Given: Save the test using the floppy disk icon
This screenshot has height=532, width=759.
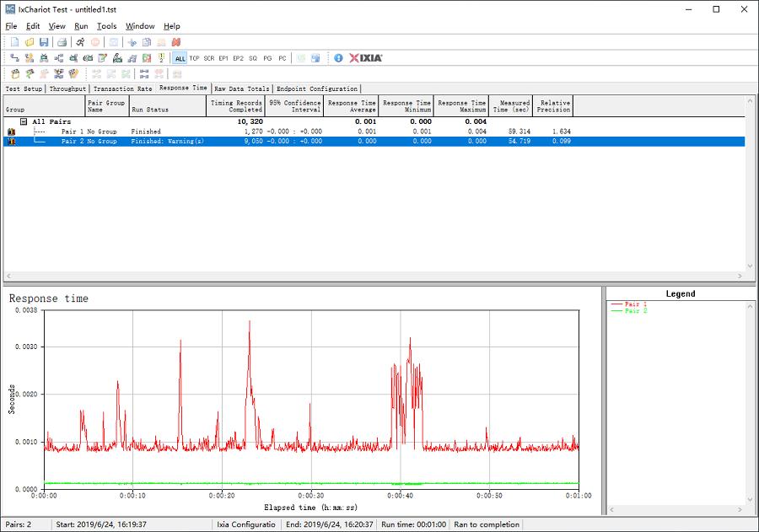Looking at the screenshot, I should [x=44, y=42].
